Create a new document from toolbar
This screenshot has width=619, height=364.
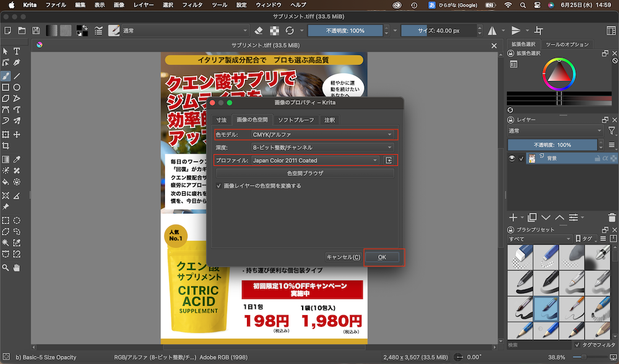[x=7, y=30]
